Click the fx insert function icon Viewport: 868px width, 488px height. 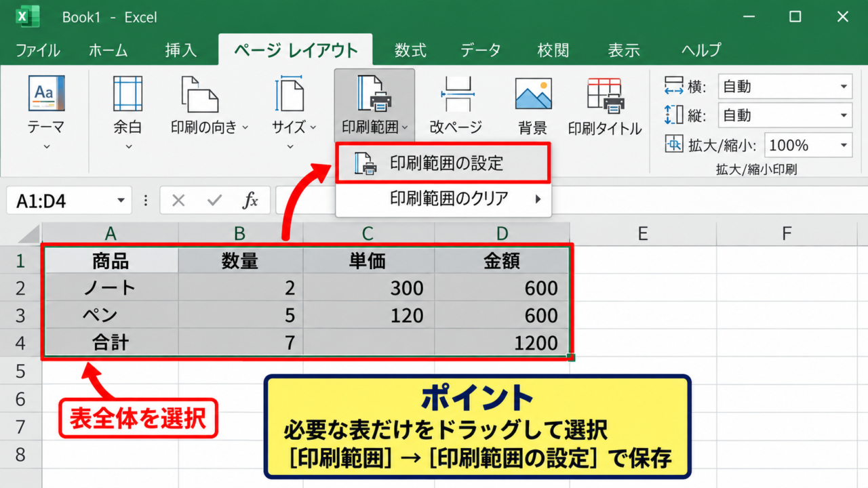point(250,201)
